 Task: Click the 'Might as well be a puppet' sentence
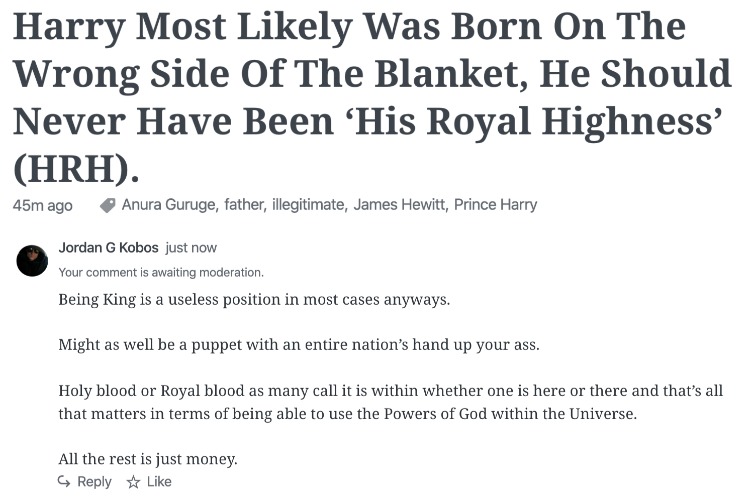(x=299, y=345)
